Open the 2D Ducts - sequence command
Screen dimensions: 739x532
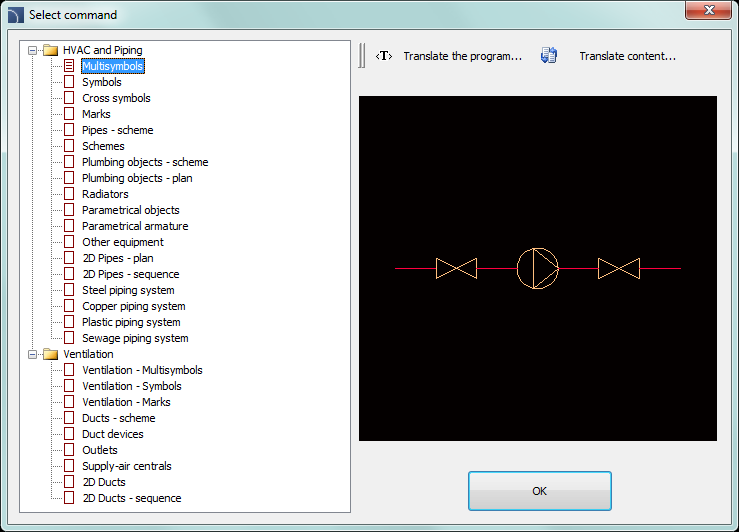[132, 498]
